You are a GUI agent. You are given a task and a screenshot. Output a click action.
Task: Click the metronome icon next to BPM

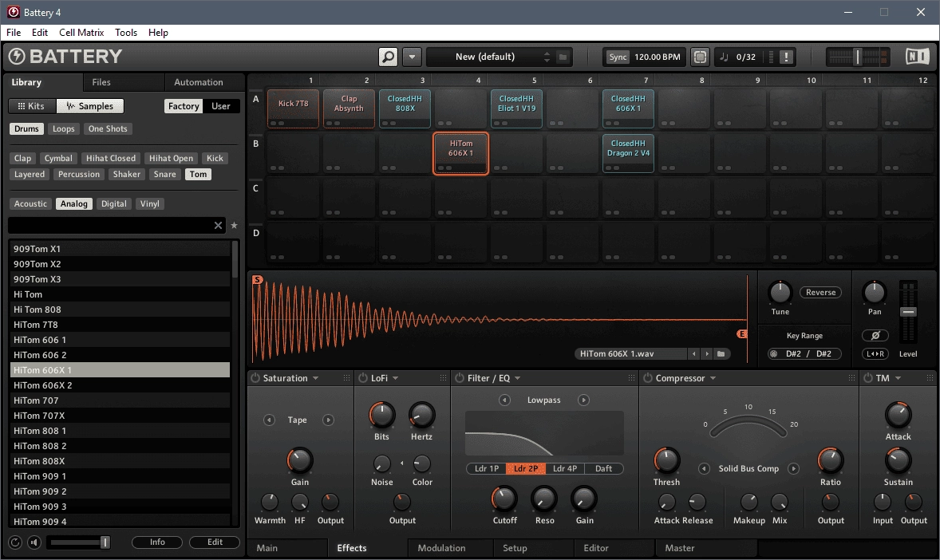click(x=700, y=57)
